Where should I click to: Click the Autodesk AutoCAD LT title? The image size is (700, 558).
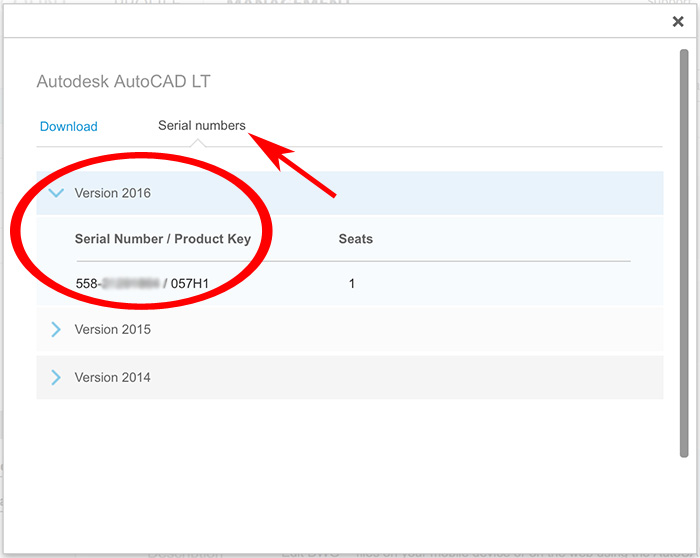123,81
